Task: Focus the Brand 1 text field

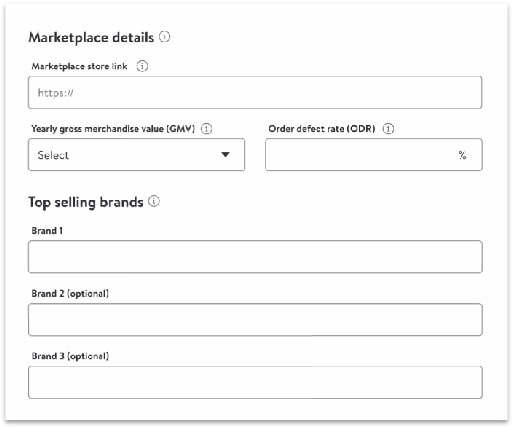Action: pyautogui.click(x=255, y=257)
